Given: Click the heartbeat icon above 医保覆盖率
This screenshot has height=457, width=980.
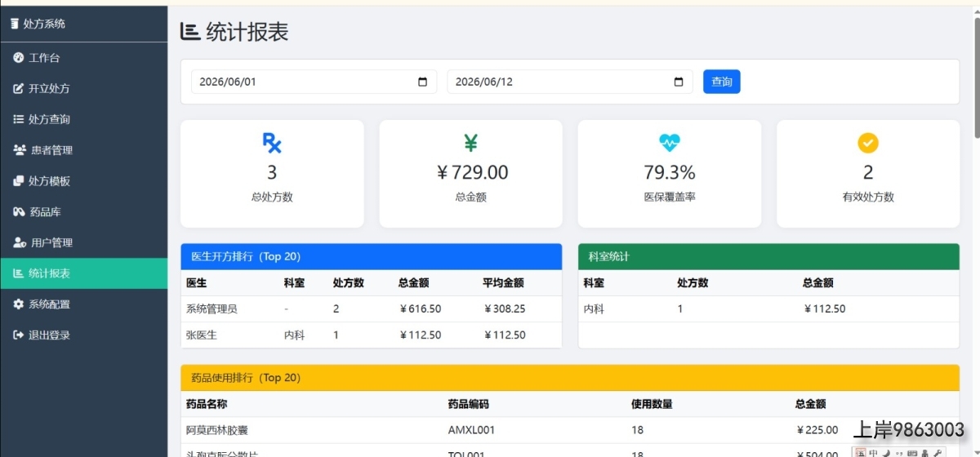Looking at the screenshot, I should coord(670,143).
